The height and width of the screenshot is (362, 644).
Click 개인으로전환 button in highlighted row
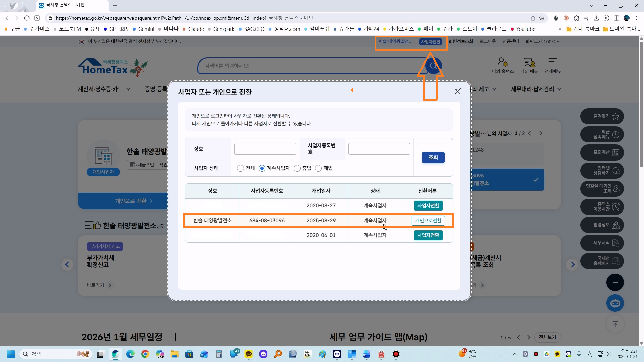pos(428,221)
